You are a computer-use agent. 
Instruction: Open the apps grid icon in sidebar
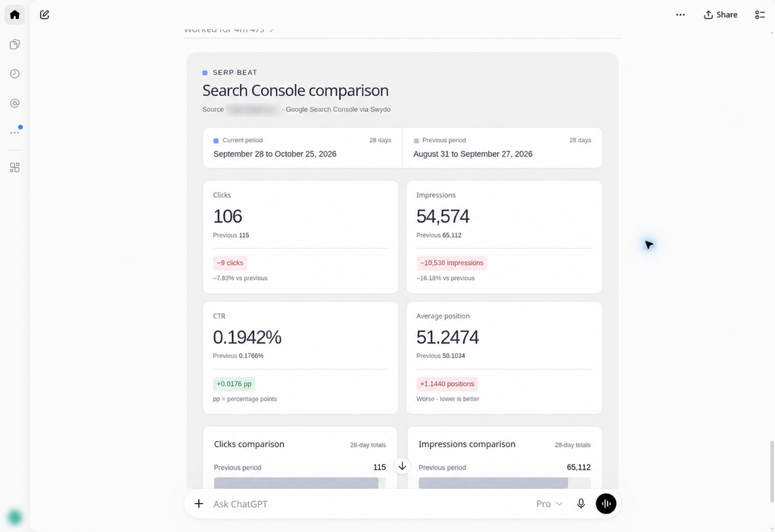point(15,167)
